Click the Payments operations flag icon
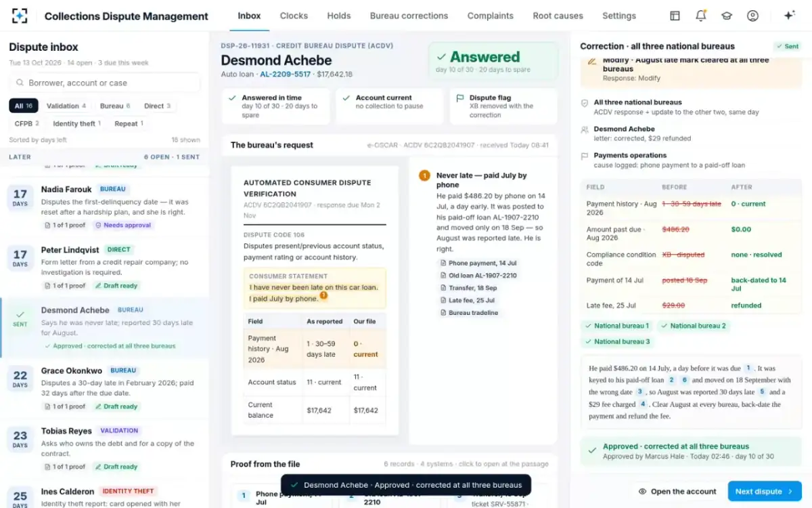 point(585,156)
